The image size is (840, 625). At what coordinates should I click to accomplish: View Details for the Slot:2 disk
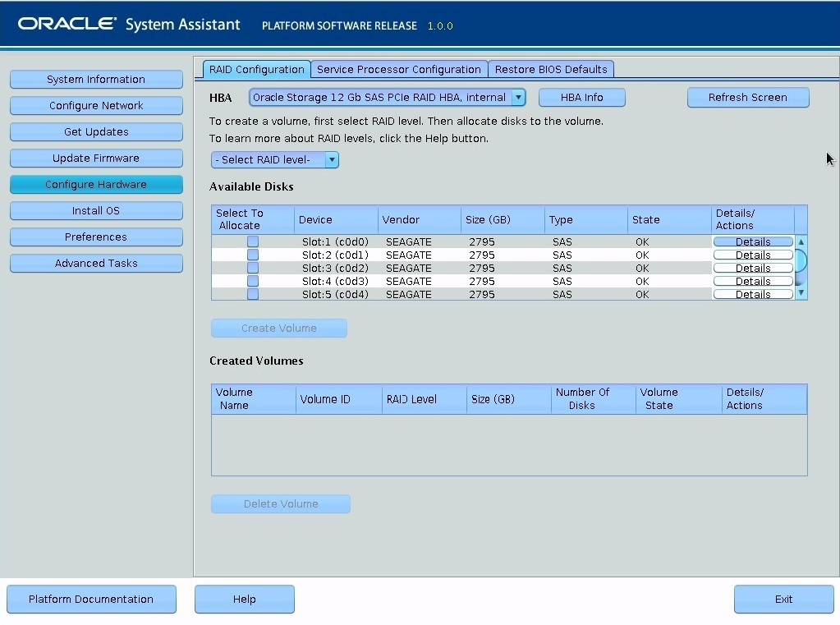point(752,254)
